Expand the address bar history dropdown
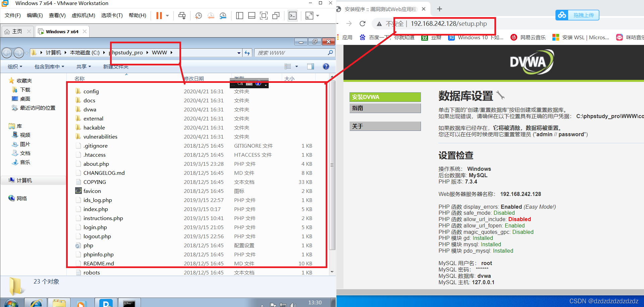The height and width of the screenshot is (307, 644). [239, 53]
